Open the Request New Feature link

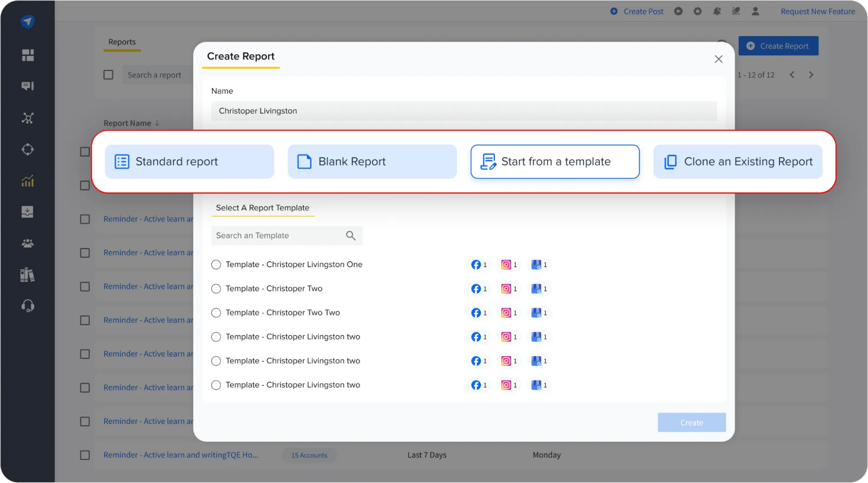click(x=818, y=11)
